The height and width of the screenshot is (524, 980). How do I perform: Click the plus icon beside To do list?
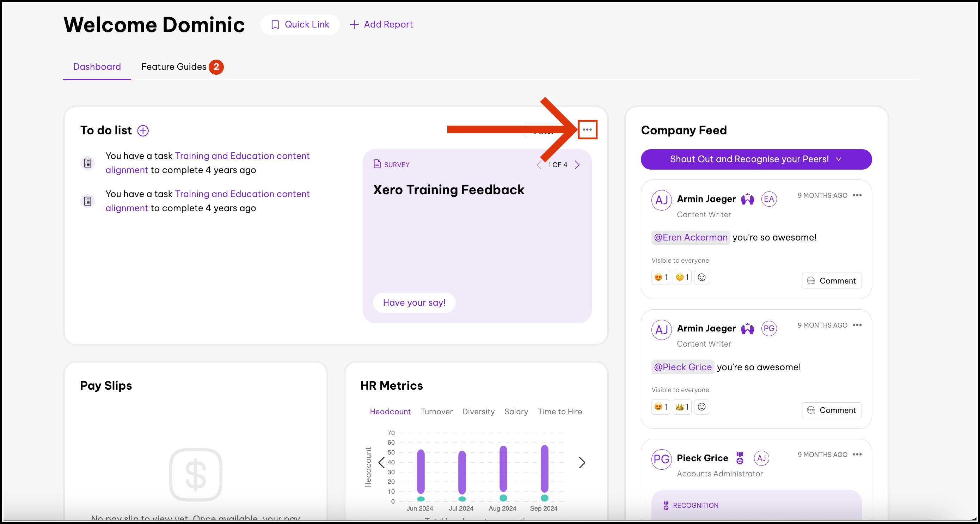[143, 130]
